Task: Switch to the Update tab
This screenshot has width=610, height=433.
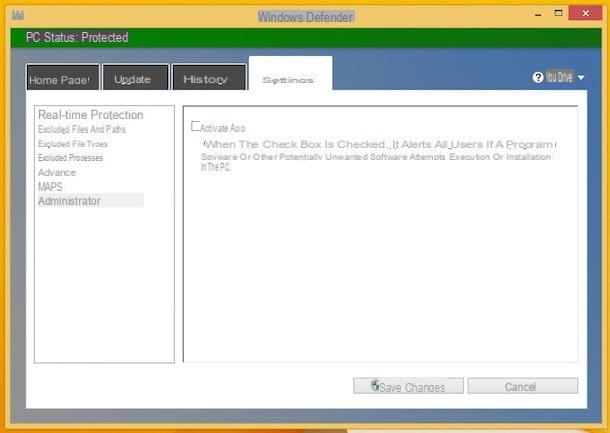Action: pyautogui.click(x=136, y=77)
